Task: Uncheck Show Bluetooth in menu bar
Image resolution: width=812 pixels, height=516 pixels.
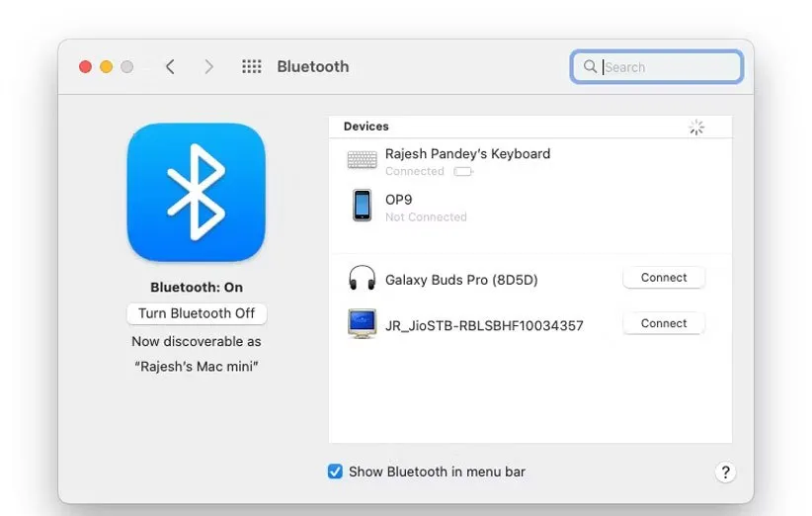Action: tap(336, 472)
